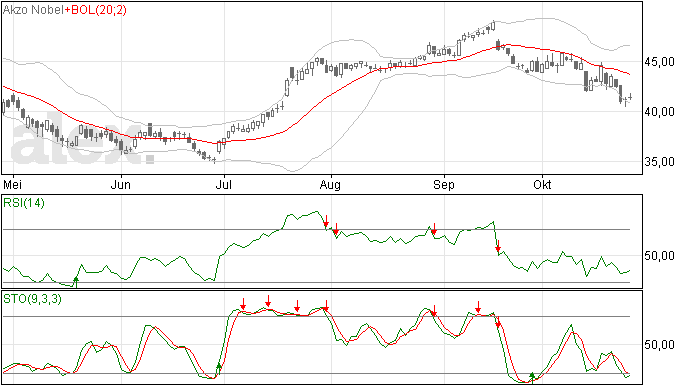Click the 'RSI(14)' panel label
Viewport: 690px width, 387px height.
point(24,203)
